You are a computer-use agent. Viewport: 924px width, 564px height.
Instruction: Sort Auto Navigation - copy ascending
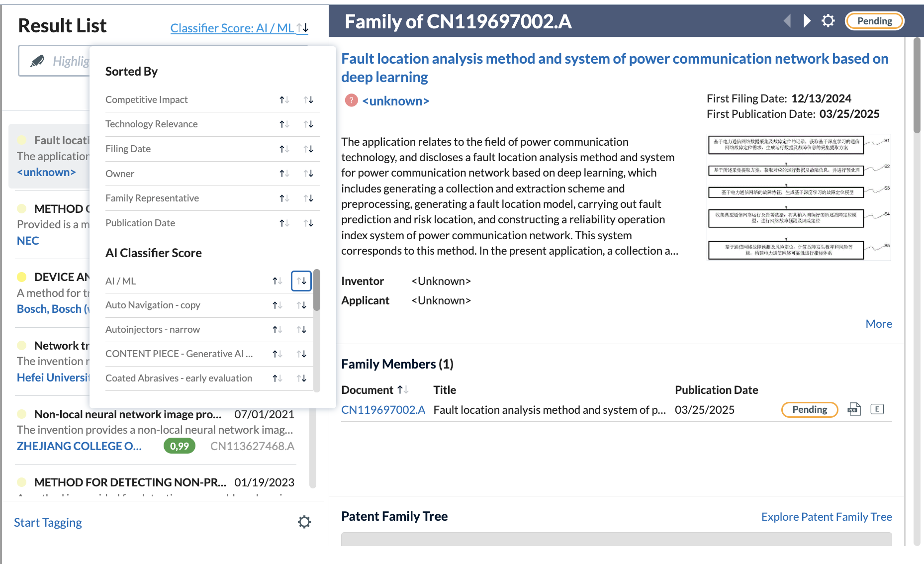tap(277, 305)
